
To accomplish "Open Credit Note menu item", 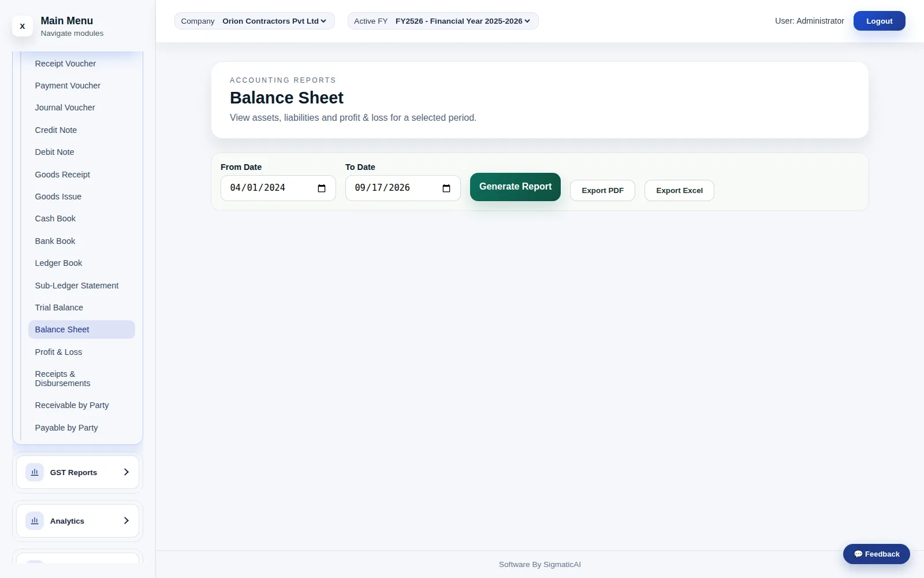I will coord(81,130).
